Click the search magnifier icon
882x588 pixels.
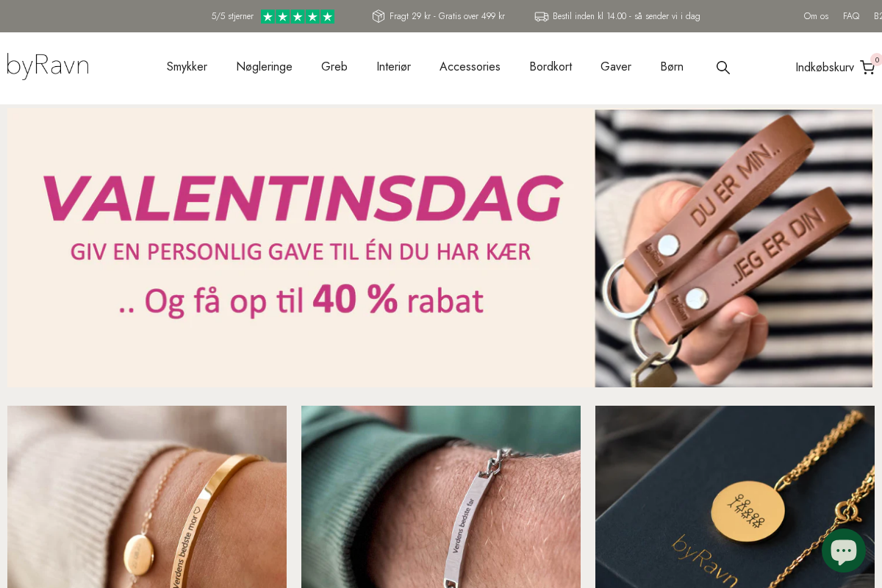pos(723,68)
